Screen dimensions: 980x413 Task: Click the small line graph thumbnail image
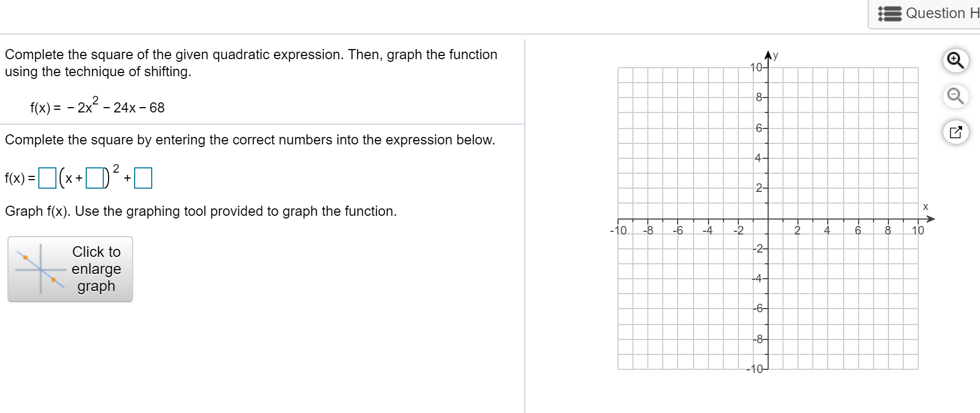pyautogui.click(x=40, y=269)
